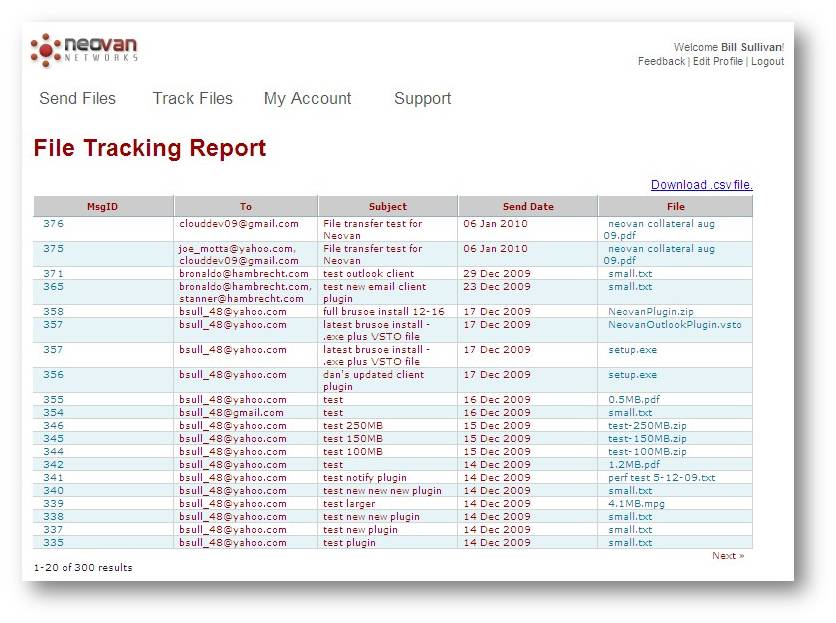The image size is (836, 623).
Task: Open the Track Files menu
Action: click(192, 99)
